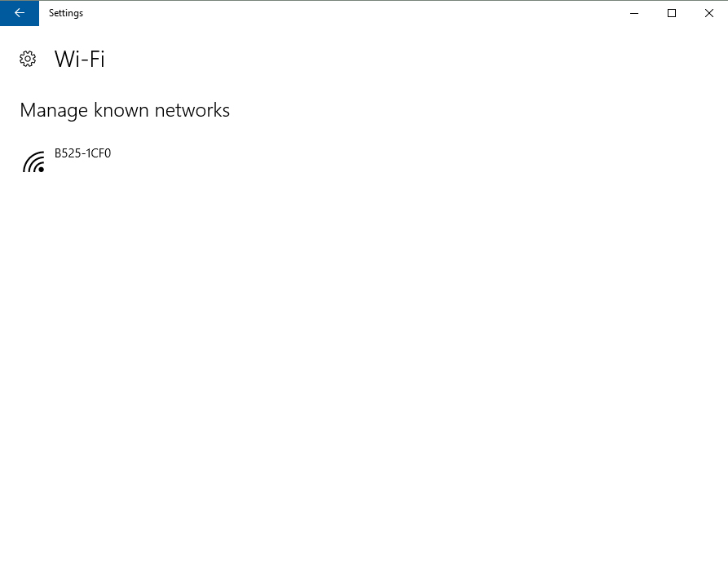Click the Settings label in the title bar
This screenshot has width=728, height=584.
pos(65,13)
